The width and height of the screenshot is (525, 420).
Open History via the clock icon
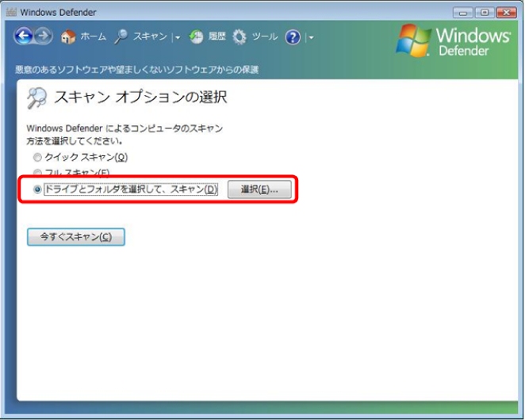tap(196, 37)
